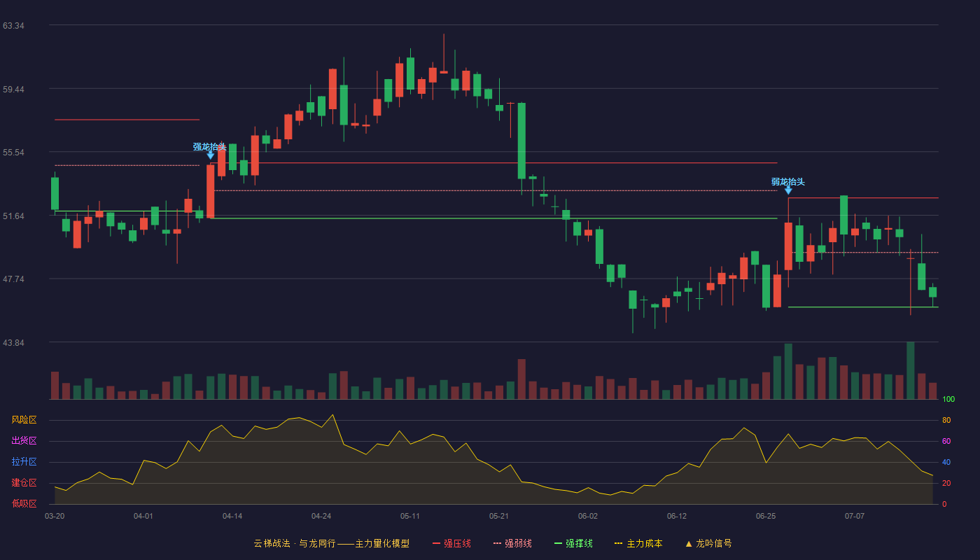Click the 59.44 price axis label
The width and height of the screenshot is (980, 560).
pos(13,90)
